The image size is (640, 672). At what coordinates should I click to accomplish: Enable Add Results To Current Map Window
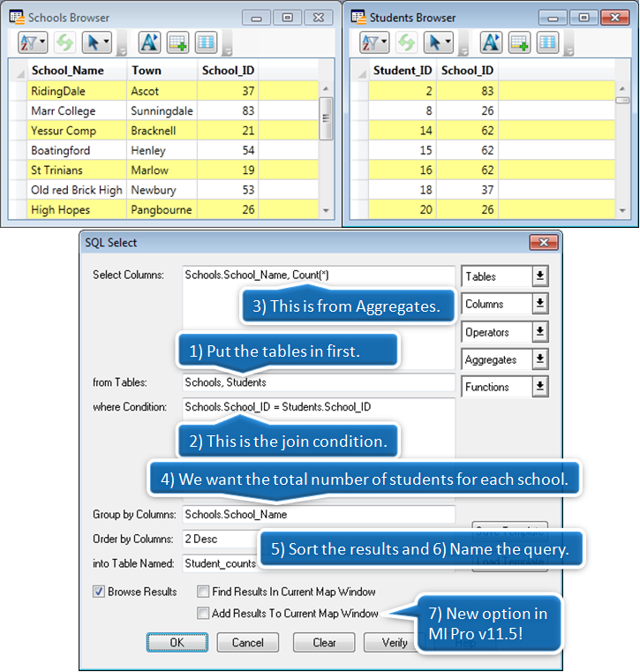[x=203, y=613]
